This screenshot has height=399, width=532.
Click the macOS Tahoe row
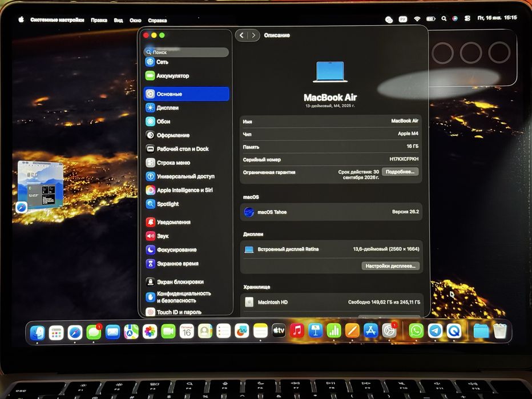(331, 212)
